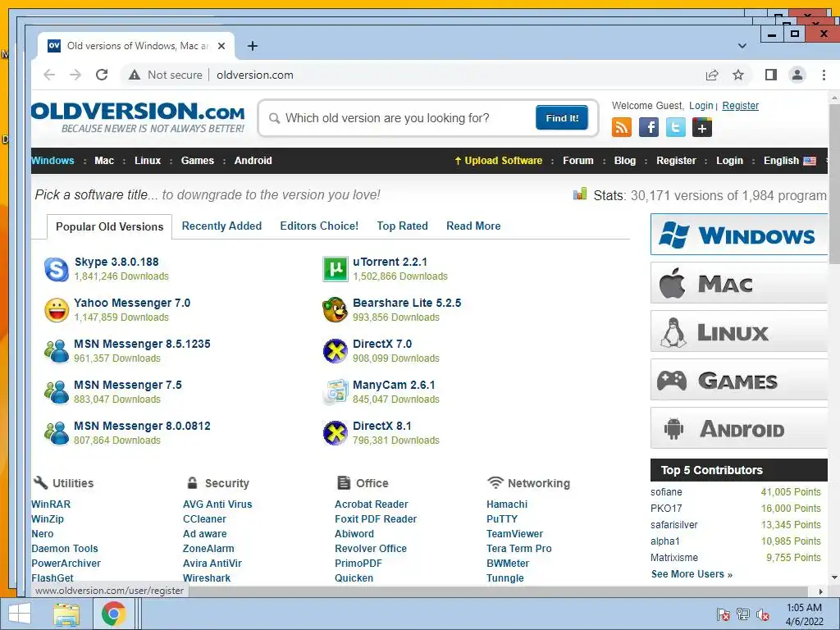The width and height of the screenshot is (840, 630).
Task: Switch to the Top Rated tab
Action: coord(402,226)
